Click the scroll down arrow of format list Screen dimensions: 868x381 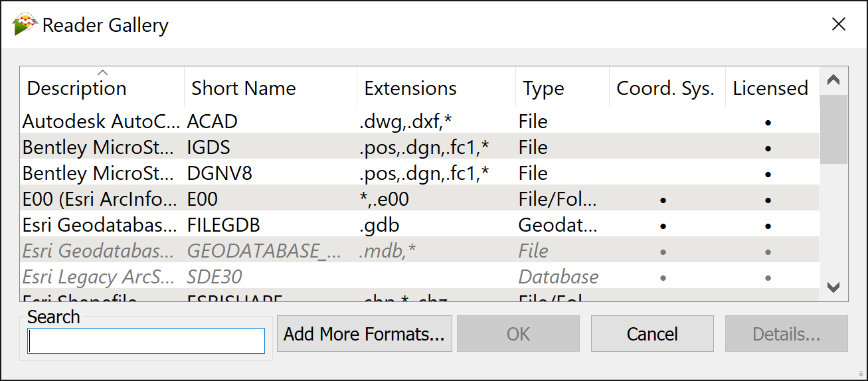click(833, 287)
